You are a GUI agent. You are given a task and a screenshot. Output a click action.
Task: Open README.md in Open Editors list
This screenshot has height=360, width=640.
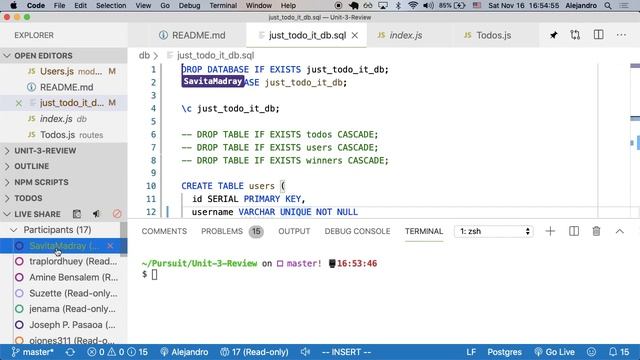tap(64, 87)
